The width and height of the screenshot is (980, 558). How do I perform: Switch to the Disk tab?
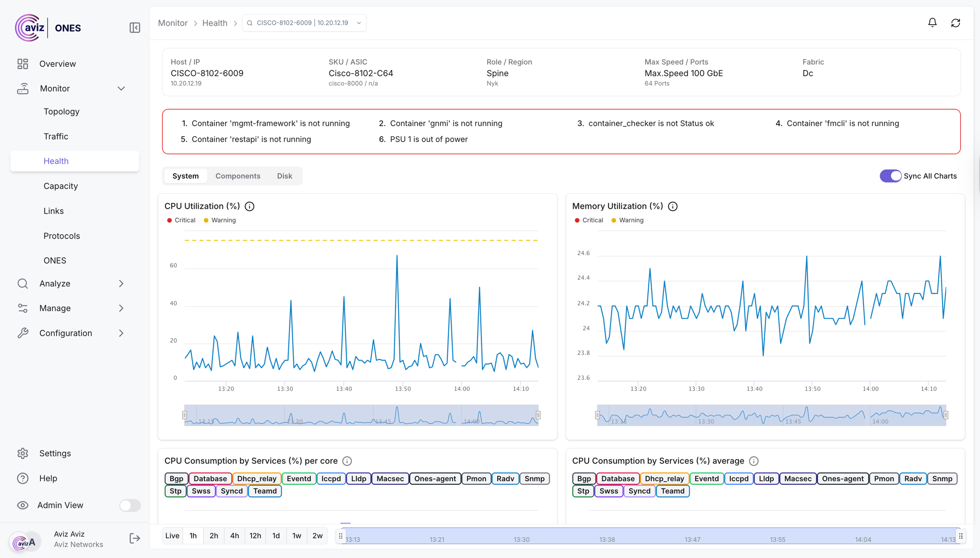coord(285,176)
